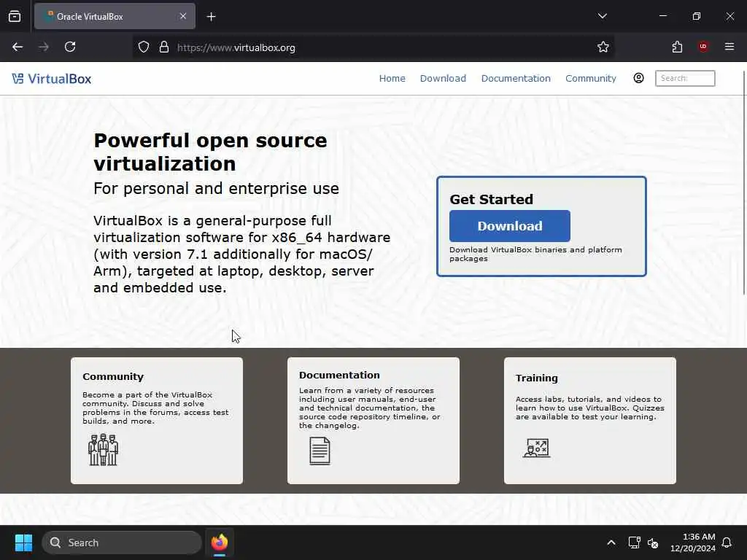Focus the site Search input field
747x560 pixels.
[685, 78]
